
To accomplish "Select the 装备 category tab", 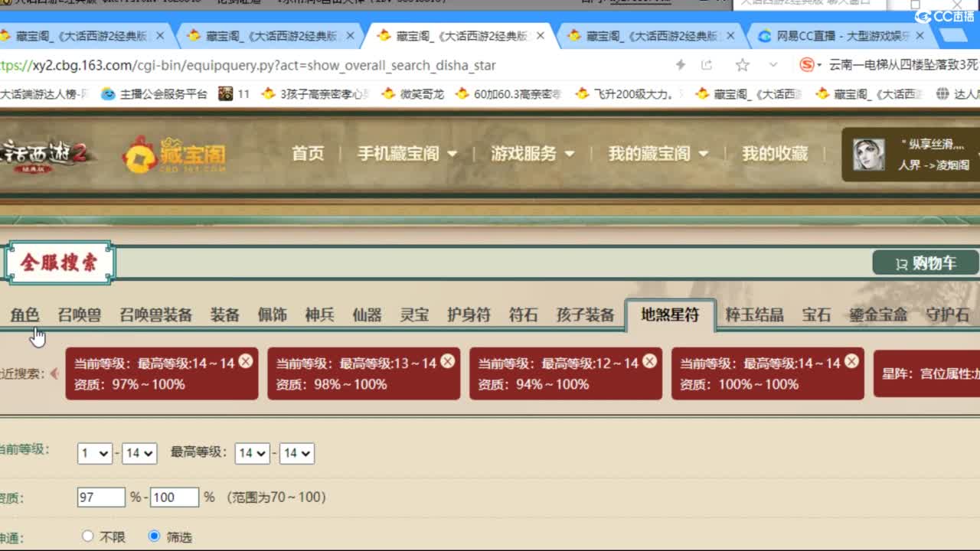I will click(x=225, y=315).
